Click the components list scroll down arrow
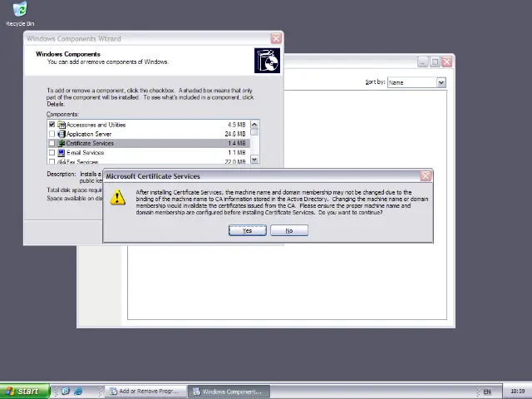This screenshot has height=399, width=532. click(254, 159)
